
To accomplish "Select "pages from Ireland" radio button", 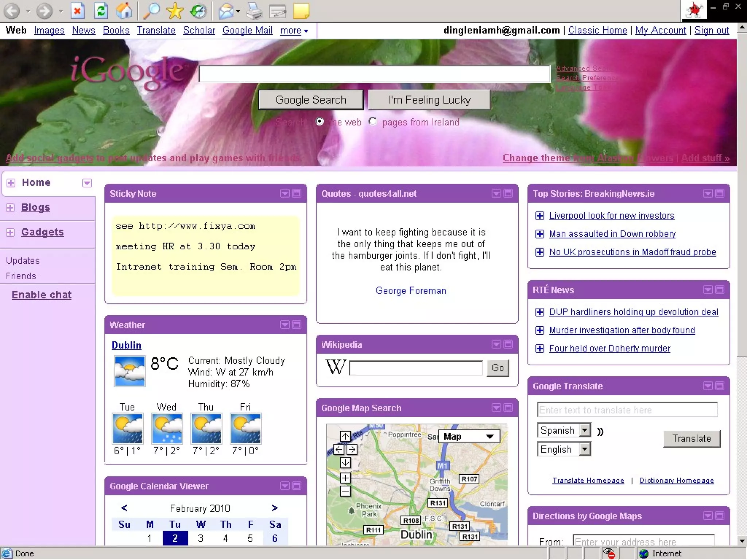I will tap(372, 121).
